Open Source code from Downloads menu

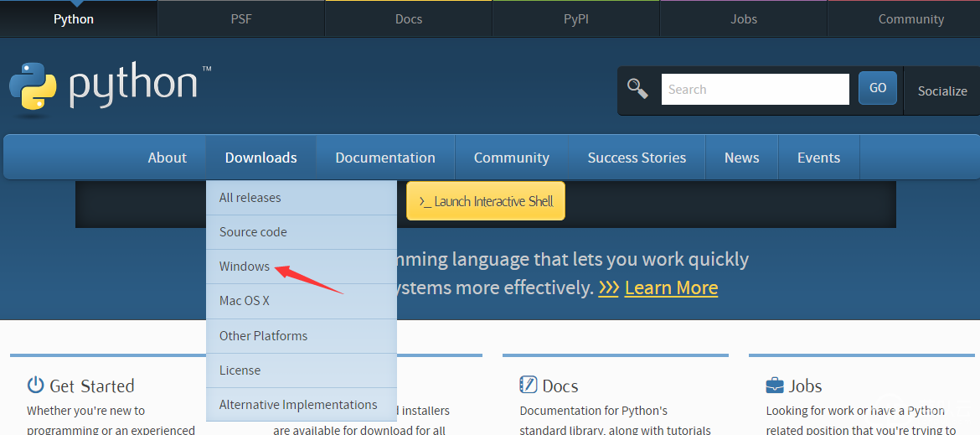[x=253, y=232]
